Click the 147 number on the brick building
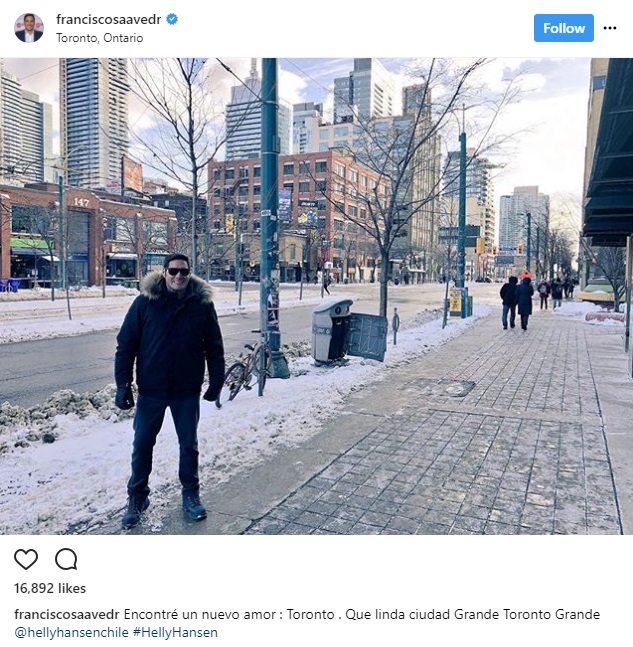This screenshot has width=633, height=647. (x=81, y=202)
